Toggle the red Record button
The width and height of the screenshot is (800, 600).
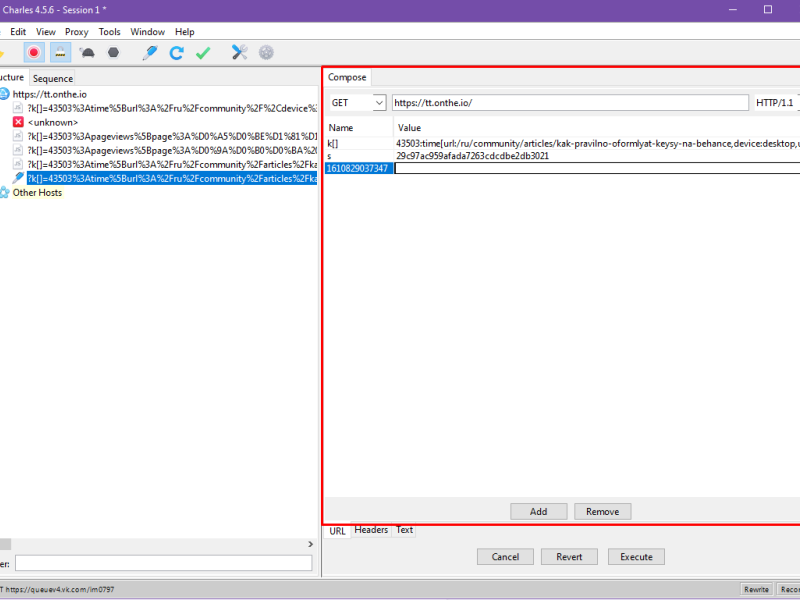tap(34, 53)
